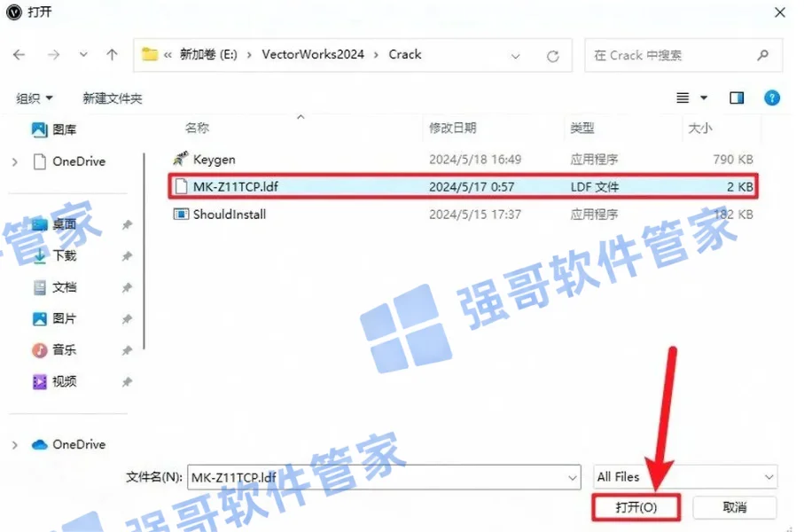Screen dimensions: 804x532
Task: Click the LDF 文件 type cell
Action: tap(594, 187)
